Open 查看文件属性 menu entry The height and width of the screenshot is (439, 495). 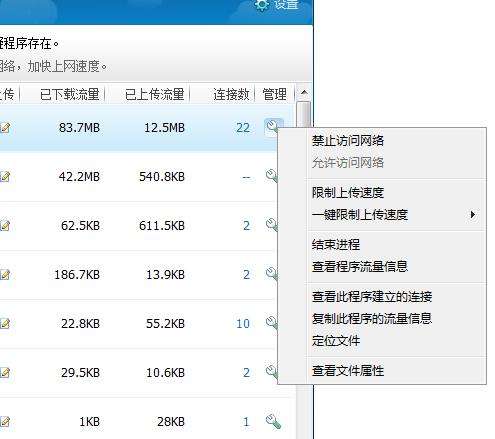(348, 370)
